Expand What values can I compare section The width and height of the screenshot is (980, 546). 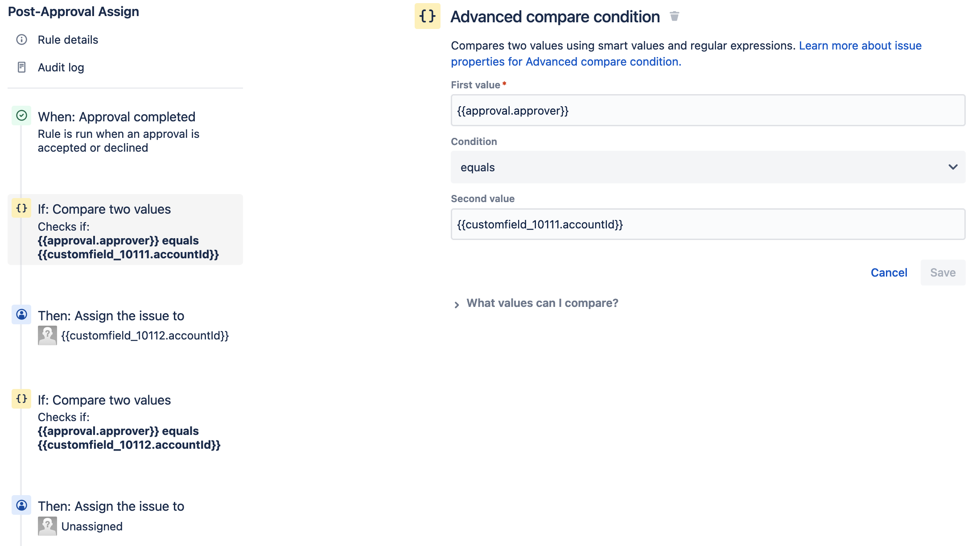click(x=542, y=303)
